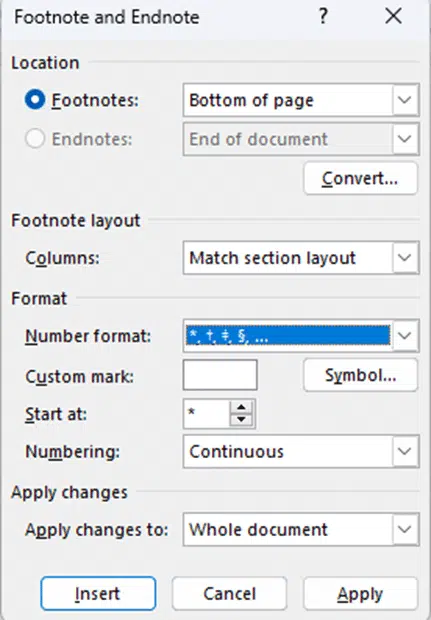Image resolution: width=431 pixels, height=620 pixels.
Task: Click the Convert... button
Action: pos(360,178)
